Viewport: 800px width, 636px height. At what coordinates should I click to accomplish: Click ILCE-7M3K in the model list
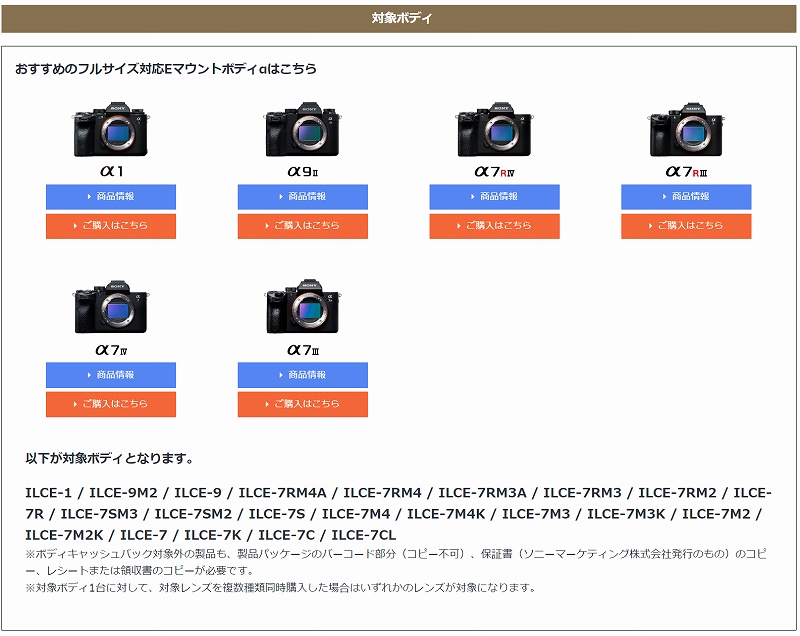click(626, 514)
